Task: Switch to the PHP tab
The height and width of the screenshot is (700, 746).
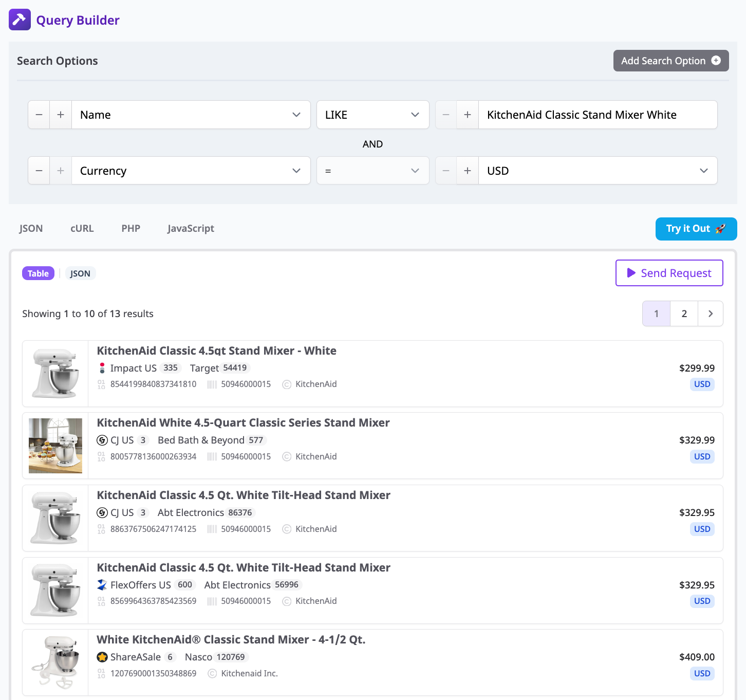Action: click(131, 229)
